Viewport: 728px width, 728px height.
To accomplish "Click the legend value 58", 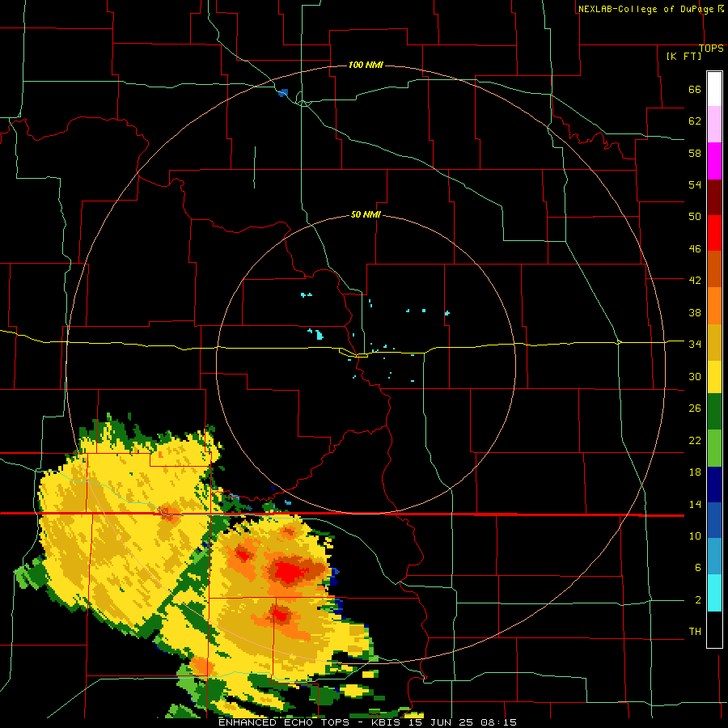I will pyautogui.click(x=695, y=153).
